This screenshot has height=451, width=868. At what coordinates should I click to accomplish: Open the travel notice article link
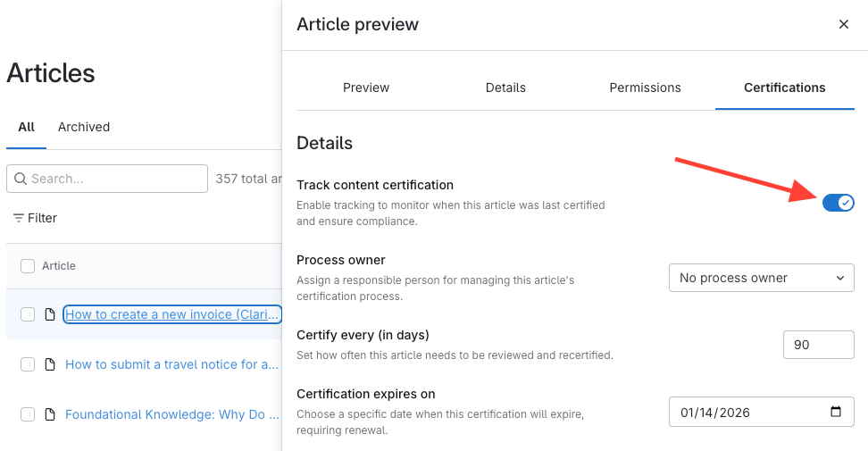171,364
